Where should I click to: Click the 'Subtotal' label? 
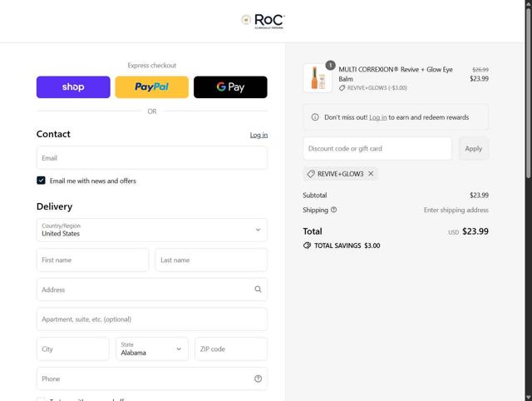(315, 196)
